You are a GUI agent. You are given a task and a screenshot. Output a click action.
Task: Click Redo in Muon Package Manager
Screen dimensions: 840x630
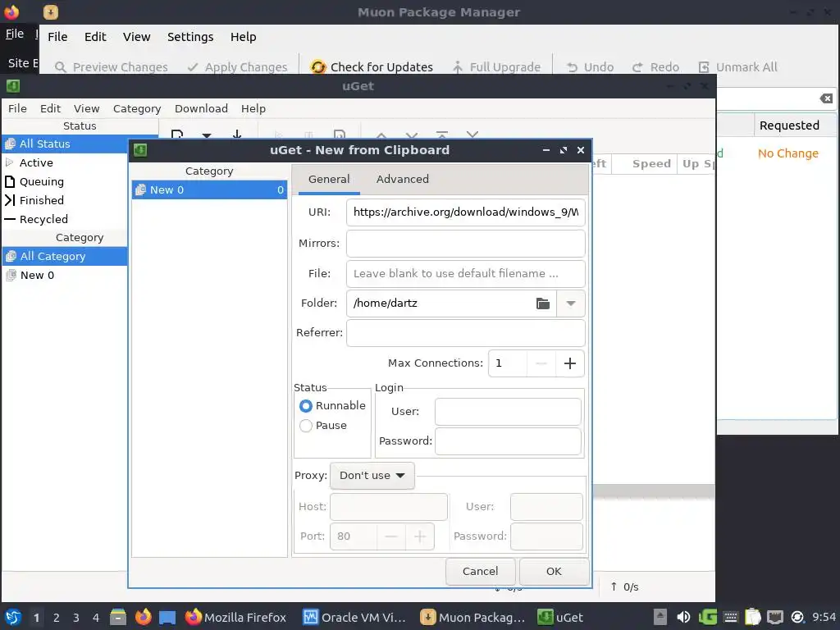click(655, 67)
